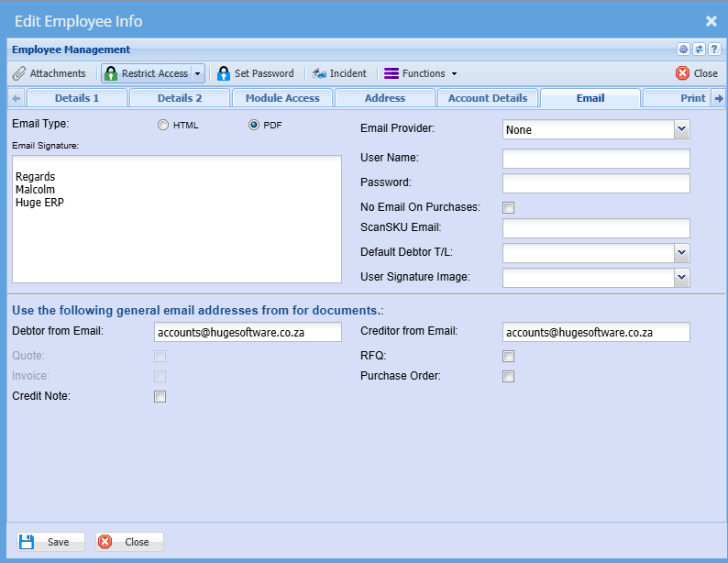The width and height of the screenshot is (728, 563).
Task: Expand the Email Provider dropdown
Action: coord(681,130)
